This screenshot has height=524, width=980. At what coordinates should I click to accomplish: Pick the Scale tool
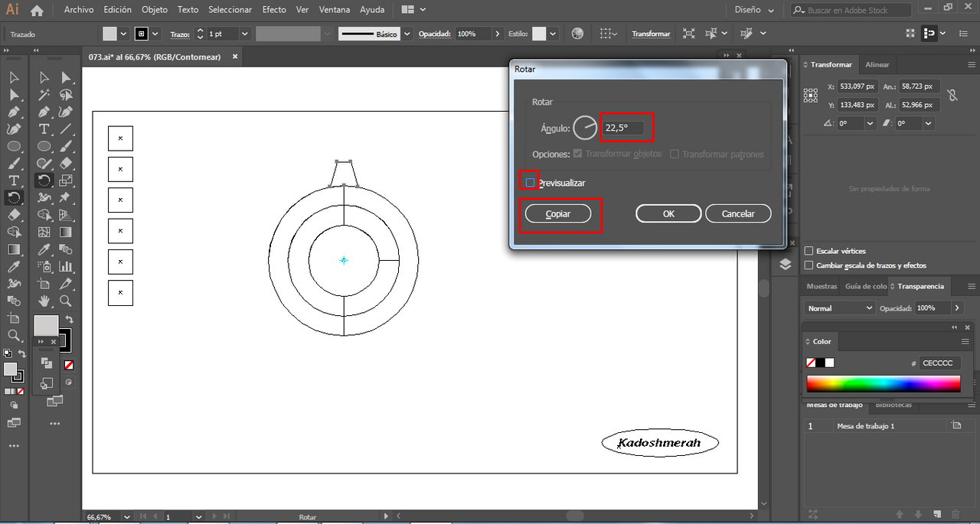point(67,181)
